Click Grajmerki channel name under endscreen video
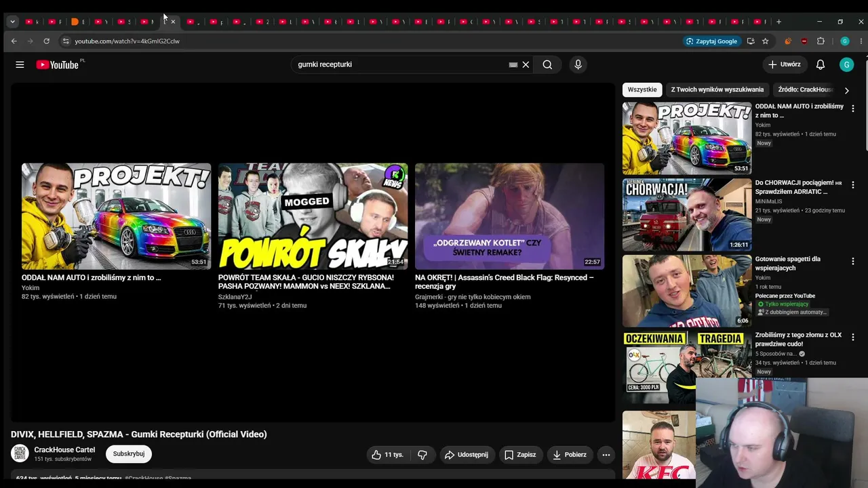868x488 pixels. pos(473,297)
